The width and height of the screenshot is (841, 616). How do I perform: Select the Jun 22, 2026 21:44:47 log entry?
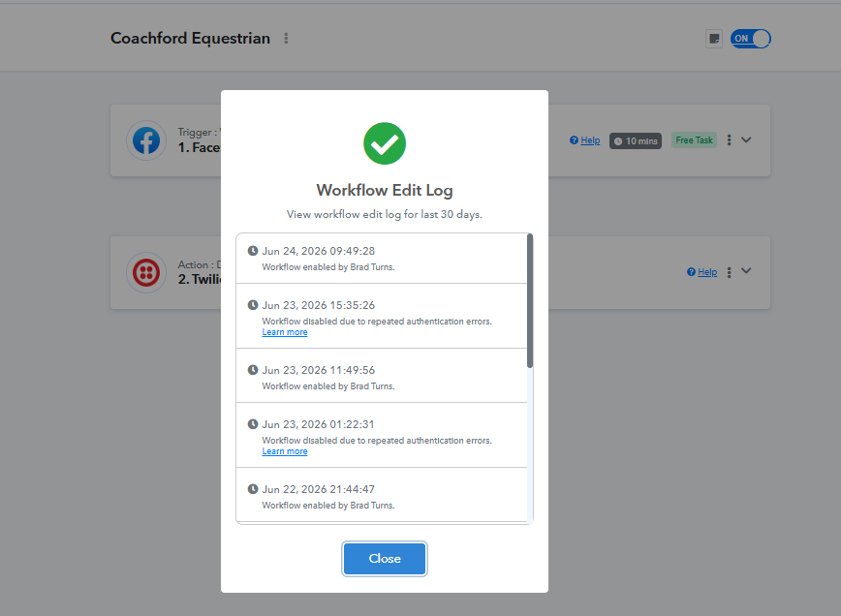click(382, 494)
